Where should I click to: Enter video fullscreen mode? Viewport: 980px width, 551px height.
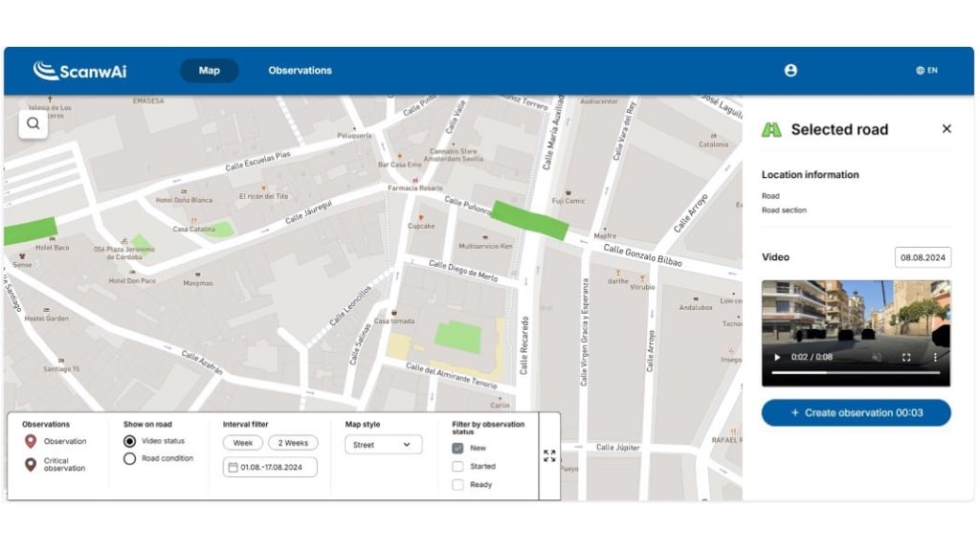(x=906, y=358)
